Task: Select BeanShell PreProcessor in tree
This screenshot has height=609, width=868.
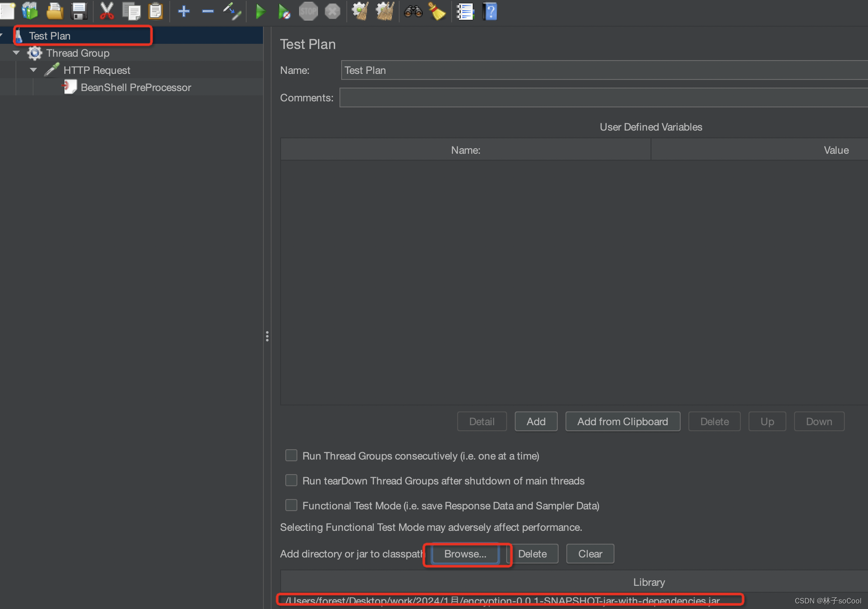Action: [x=136, y=87]
